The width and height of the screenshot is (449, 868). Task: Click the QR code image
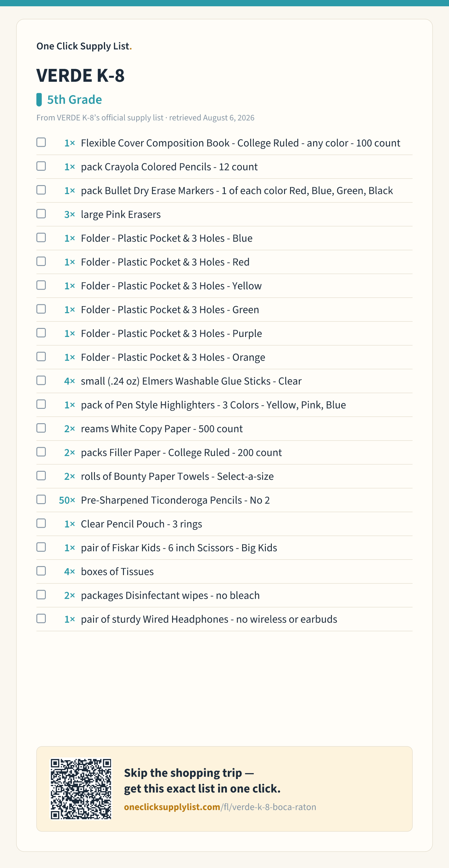pyautogui.click(x=81, y=789)
